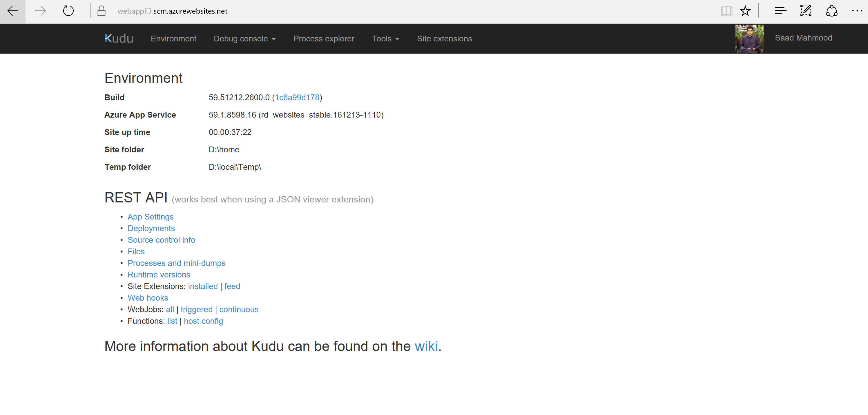Go back using browser back arrow
The height and width of the screenshot is (415, 868).
(x=12, y=11)
